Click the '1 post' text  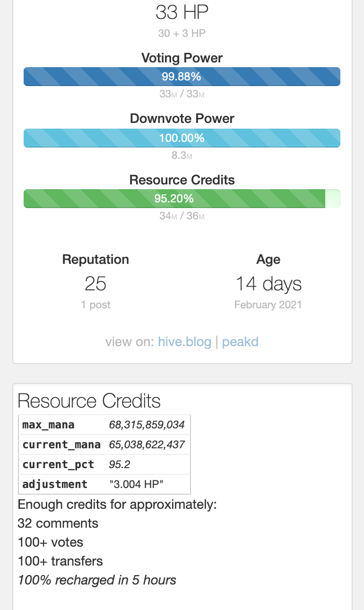click(95, 305)
